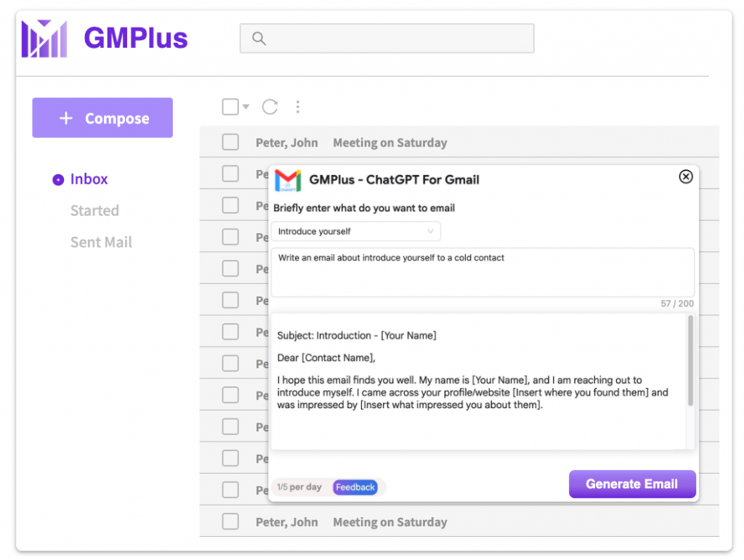Image resolution: width=744 pixels, height=560 pixels.
Task: Switch to the Started folder
Action: [x=94, y=210]
